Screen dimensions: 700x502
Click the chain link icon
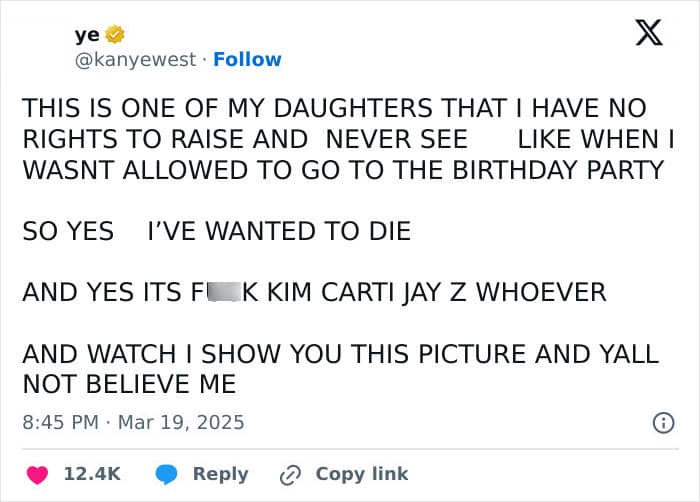click(291, 474)
